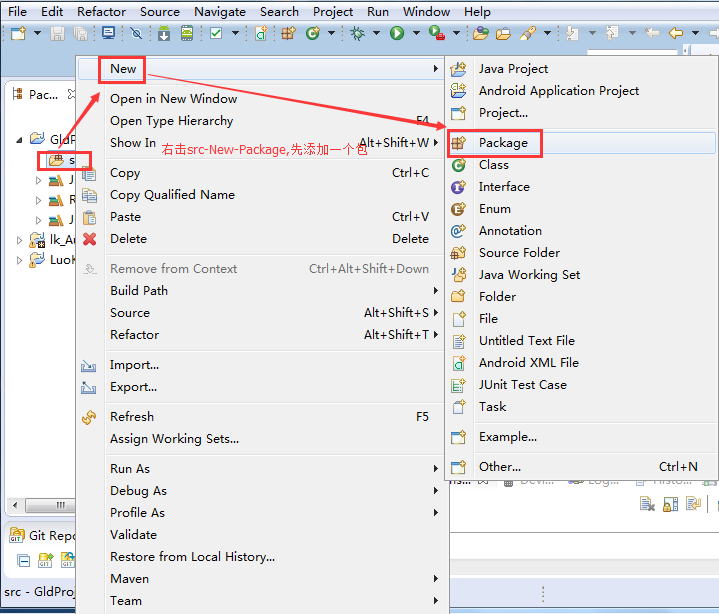Click the Run External Tools toolbar icon
This screenshot has width=719, height=614.
point(437,33)
